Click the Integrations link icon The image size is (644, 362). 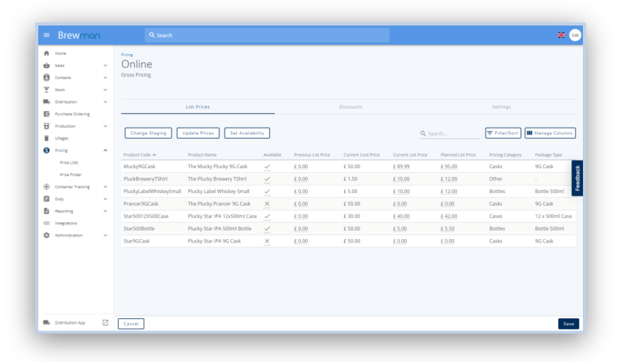pyautogui.click(x=46, y=223)
